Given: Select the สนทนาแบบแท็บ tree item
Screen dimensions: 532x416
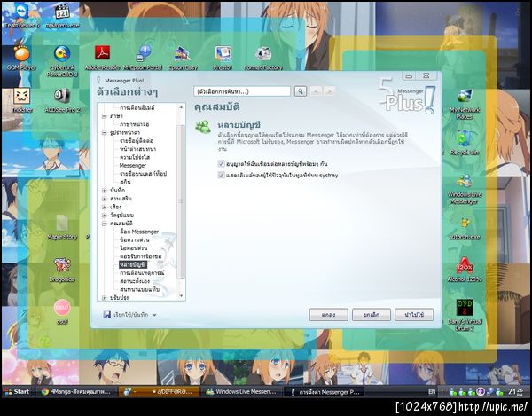Looking at the screenshot, I should coord(139,289).
